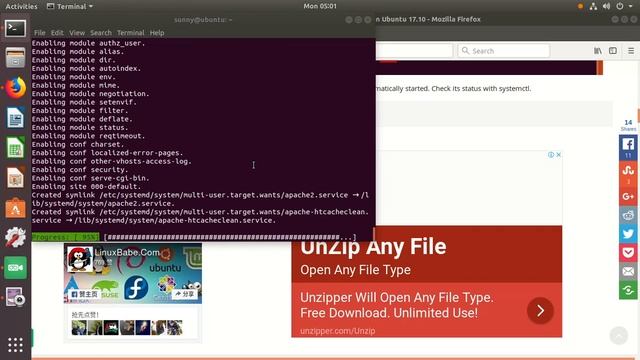640x360 pixels.
Task: Open the system settings tools icon
Action: [15, 237]
